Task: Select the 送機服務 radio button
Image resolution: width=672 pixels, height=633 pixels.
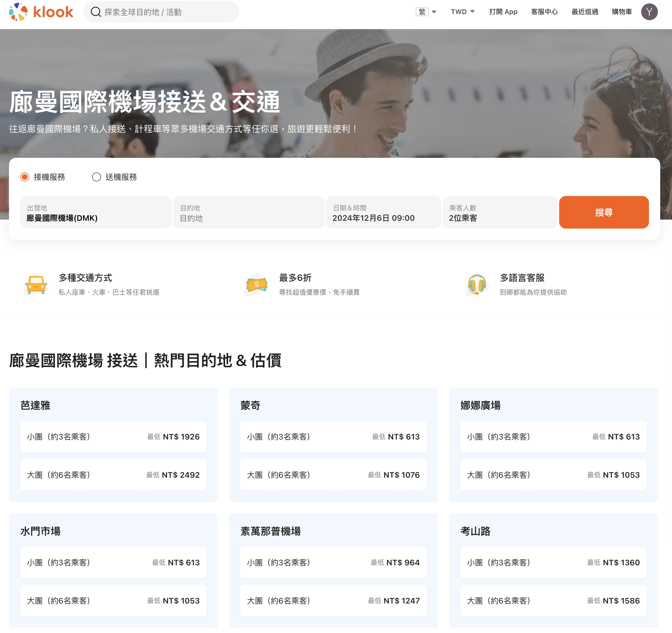Action: (x=96, y=177)
